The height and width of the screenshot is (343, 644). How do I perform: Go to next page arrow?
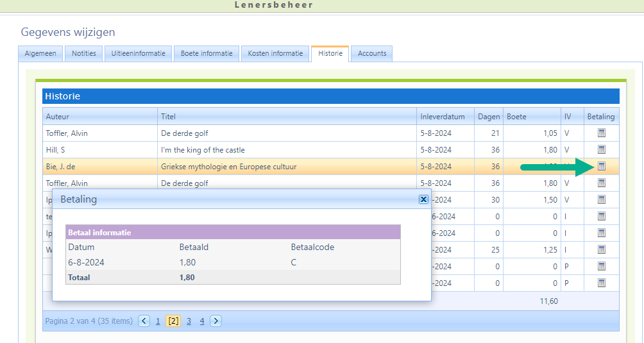[216, 321]
